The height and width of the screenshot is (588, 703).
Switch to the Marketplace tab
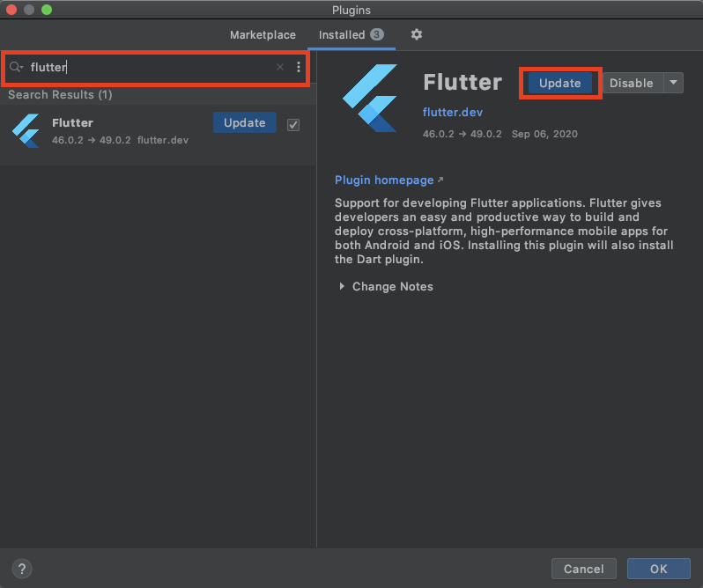(263, 35)
